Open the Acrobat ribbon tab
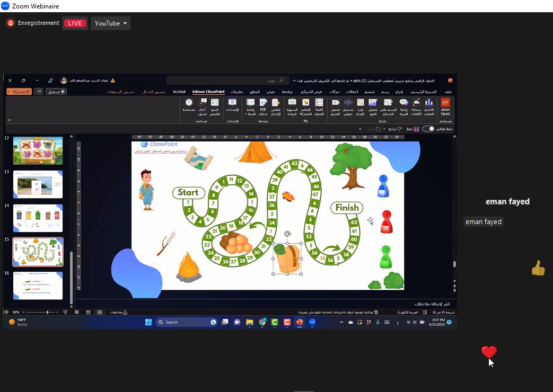Viewport: 553px width, 392px height. click(x=179, y=92)
